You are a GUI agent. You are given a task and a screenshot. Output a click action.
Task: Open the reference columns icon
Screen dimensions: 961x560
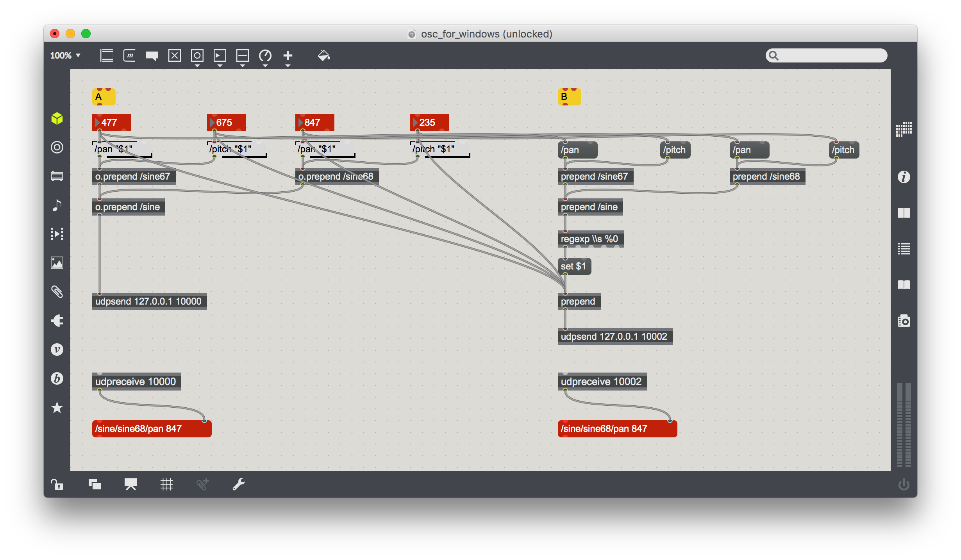point(904,213)
